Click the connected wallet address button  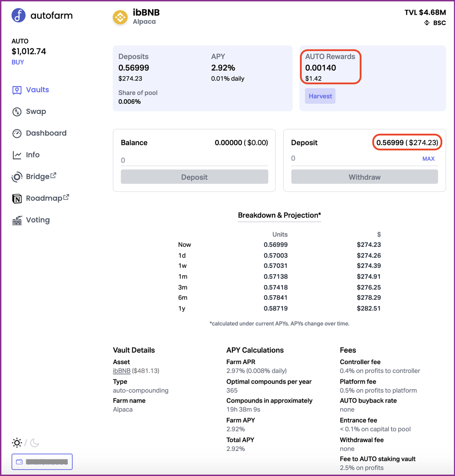pyautogui.click(x=42, y=462)
